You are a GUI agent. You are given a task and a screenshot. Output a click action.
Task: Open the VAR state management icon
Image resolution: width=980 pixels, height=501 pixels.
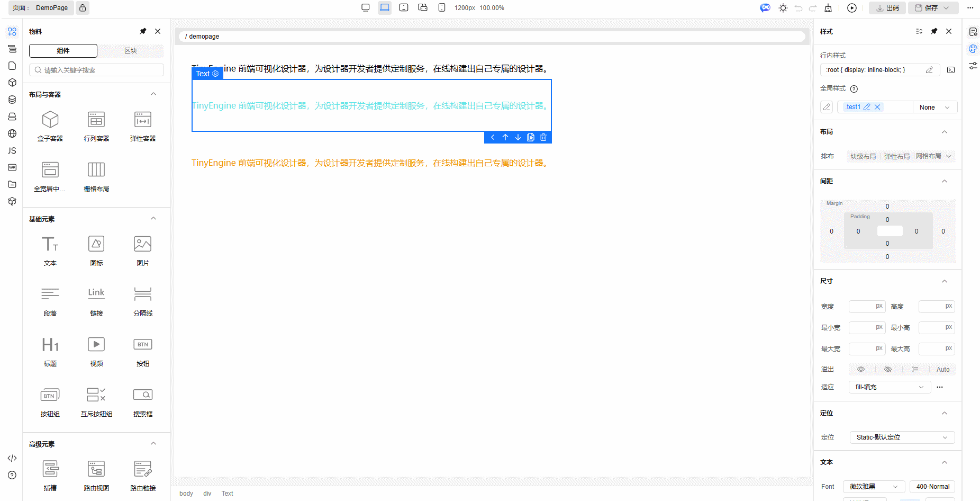tap(12, 167)
